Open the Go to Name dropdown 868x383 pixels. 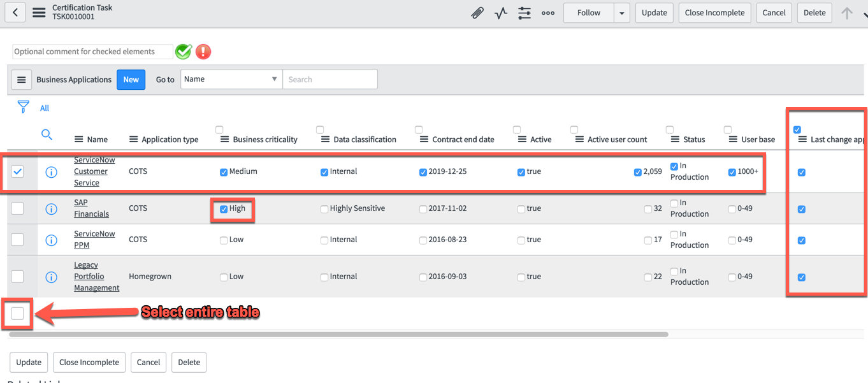tap(231, 79)
